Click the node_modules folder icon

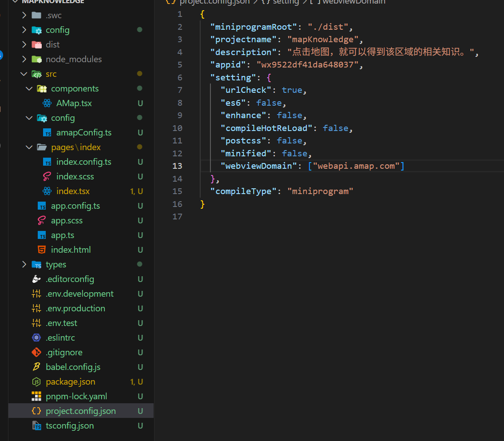point(37,59)
